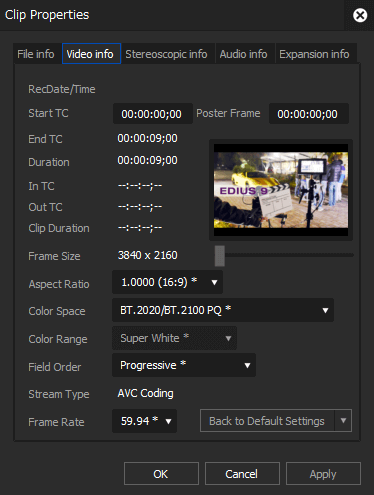Click the Poster Frame timecode field
Viewport: 374px width, 495px height.
click(x=309, y=114)
